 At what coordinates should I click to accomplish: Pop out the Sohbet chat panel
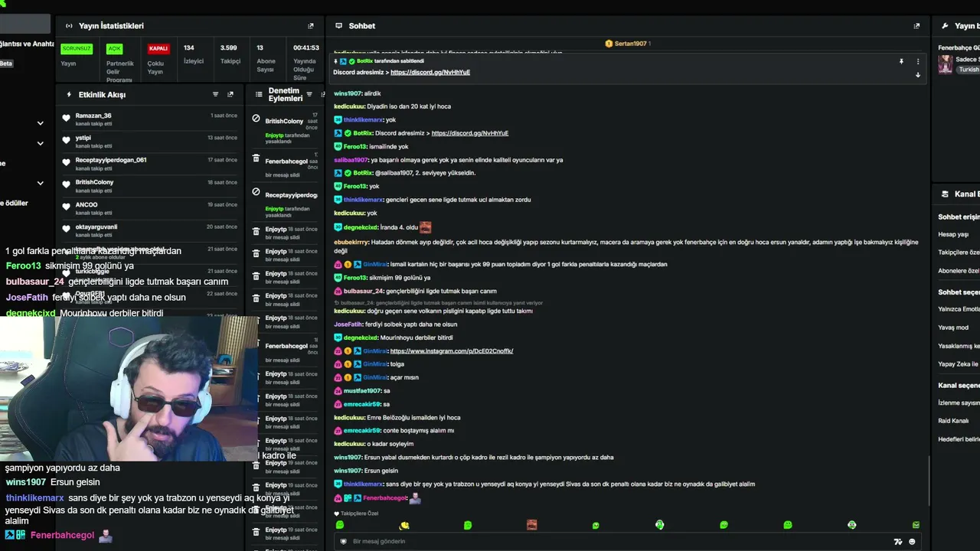(916, 26)
